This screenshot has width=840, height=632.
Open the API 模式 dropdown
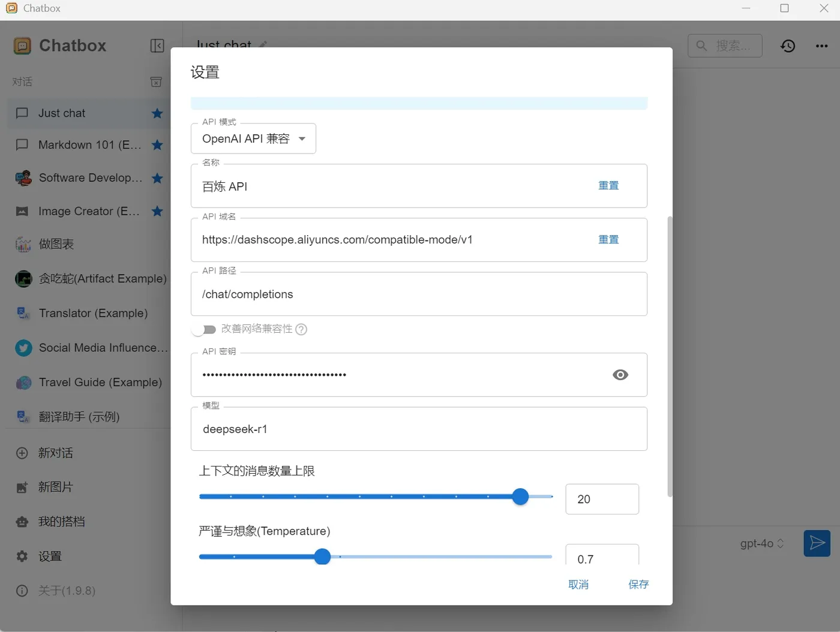click(253, 139)
